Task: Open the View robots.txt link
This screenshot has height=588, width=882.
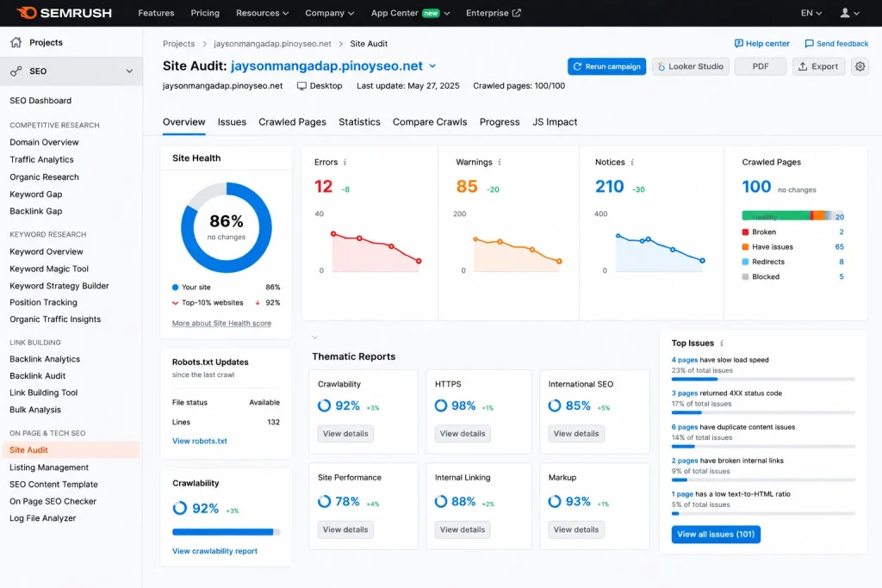Action: pos(200,441)
